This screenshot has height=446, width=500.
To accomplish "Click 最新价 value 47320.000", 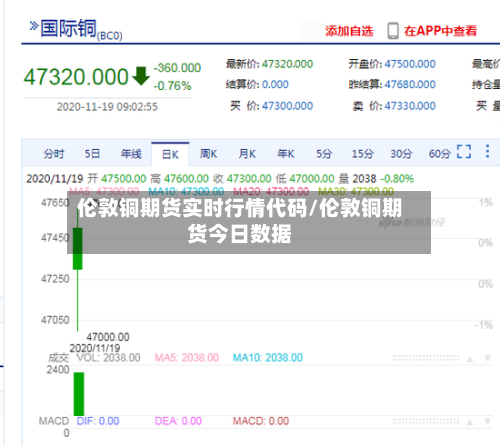I will (x=287, y=64).
